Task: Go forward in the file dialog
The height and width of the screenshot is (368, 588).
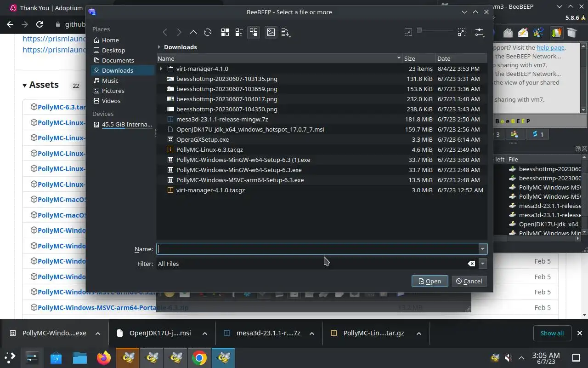Action: (x=179, y=32)
